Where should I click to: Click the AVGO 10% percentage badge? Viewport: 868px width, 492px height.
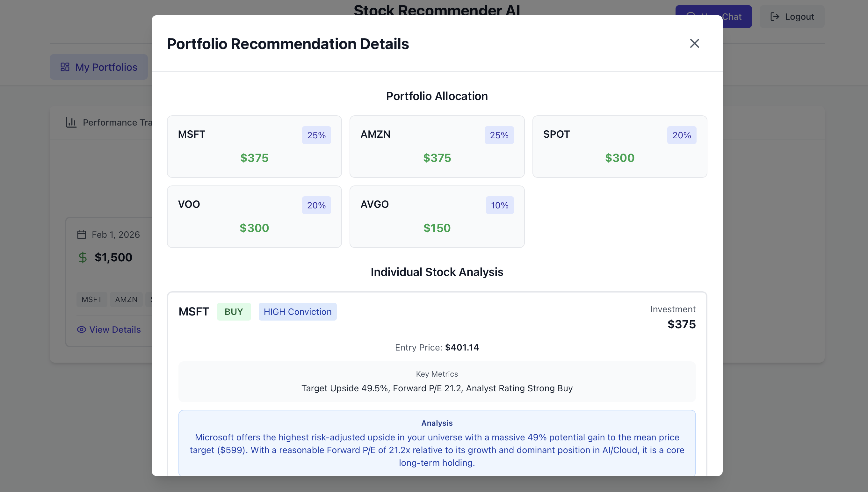point(499,205)
